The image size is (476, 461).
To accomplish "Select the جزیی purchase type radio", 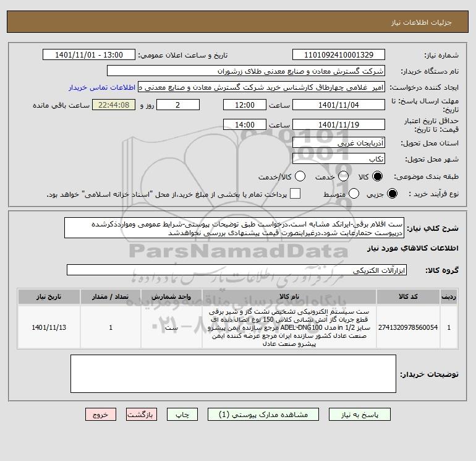I will tap(392, 194).
